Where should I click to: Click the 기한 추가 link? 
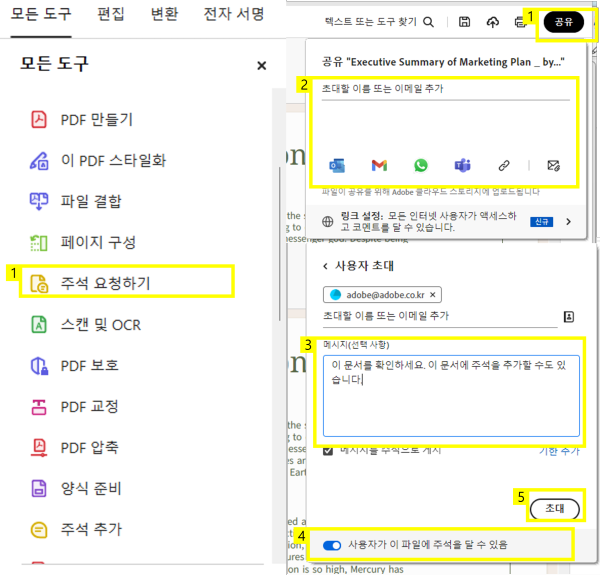pyautogui.click(x=559, y=451)
